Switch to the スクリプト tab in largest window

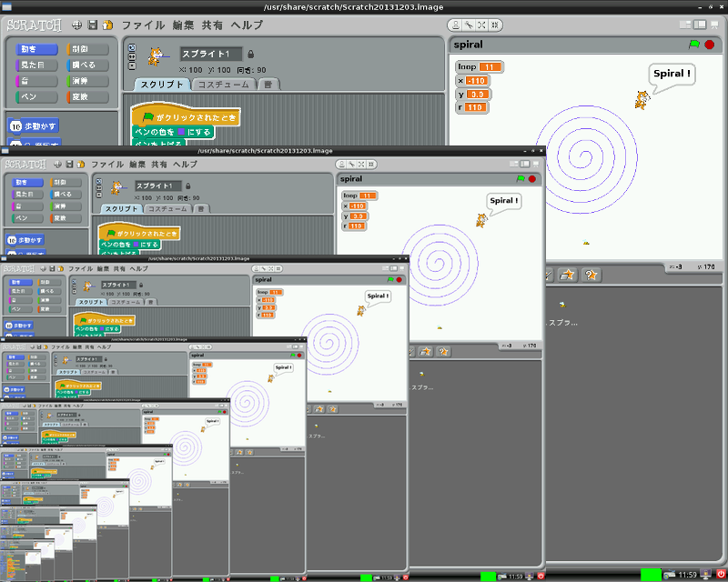pyautogui.click(x=162, y=85)
